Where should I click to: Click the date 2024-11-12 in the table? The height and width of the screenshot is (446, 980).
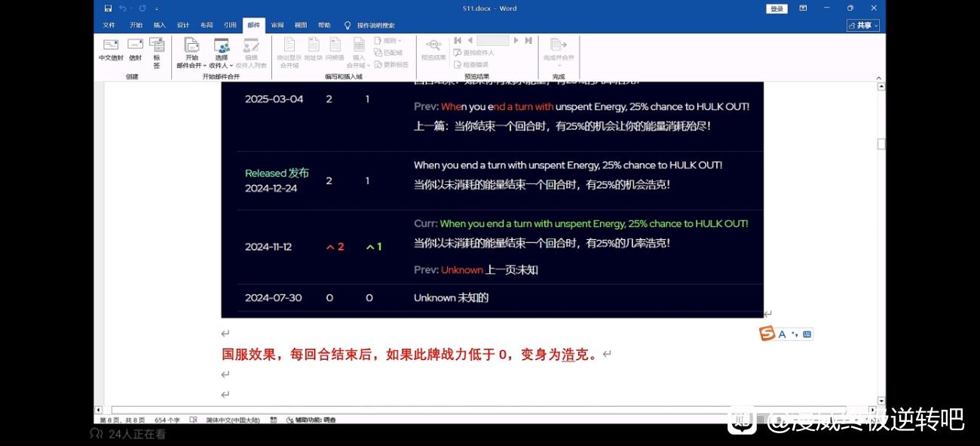(x=268, y=247)
